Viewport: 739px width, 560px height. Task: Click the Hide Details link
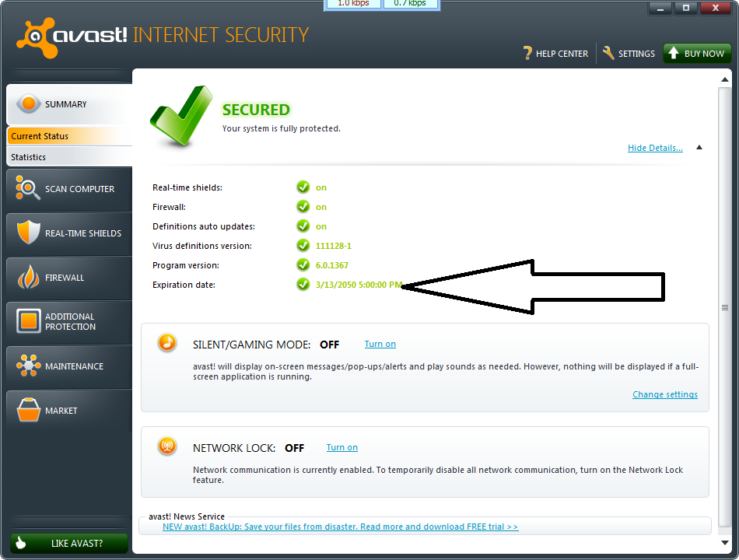pos(655,148)
